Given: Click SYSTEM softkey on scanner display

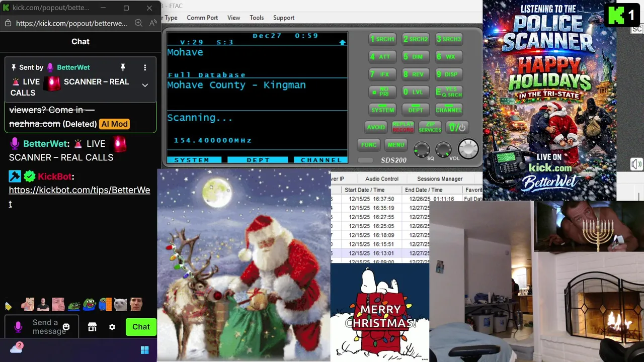Looking at the screenshot, I should [194, 160].
